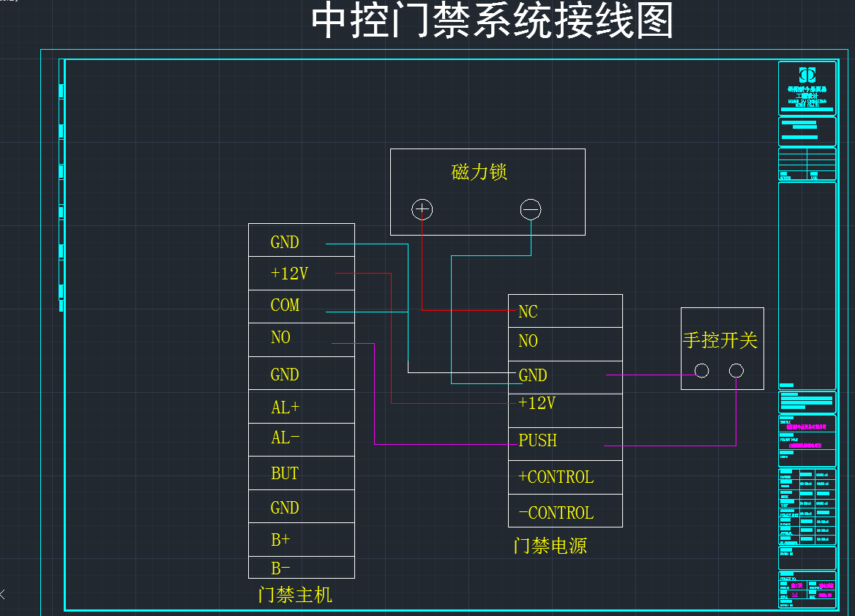Select the 中控门禁系统接线图 title text
The image size is (855, 616).
(493, 20)
